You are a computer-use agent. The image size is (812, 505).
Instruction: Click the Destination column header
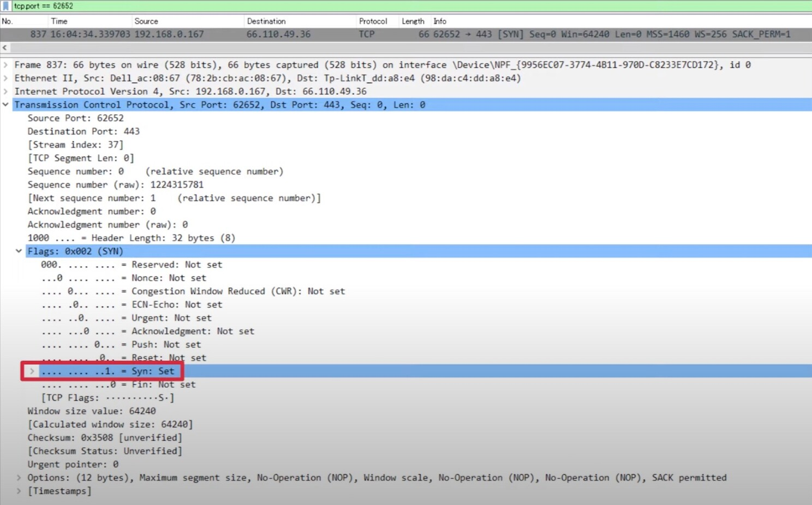(x=266, y=21)
